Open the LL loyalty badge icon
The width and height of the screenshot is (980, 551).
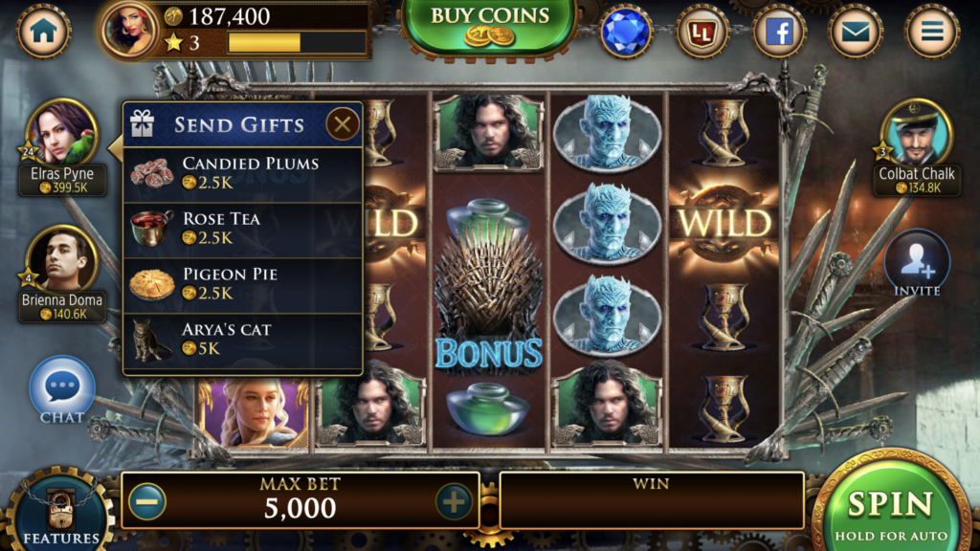click(x=702, y=32)
